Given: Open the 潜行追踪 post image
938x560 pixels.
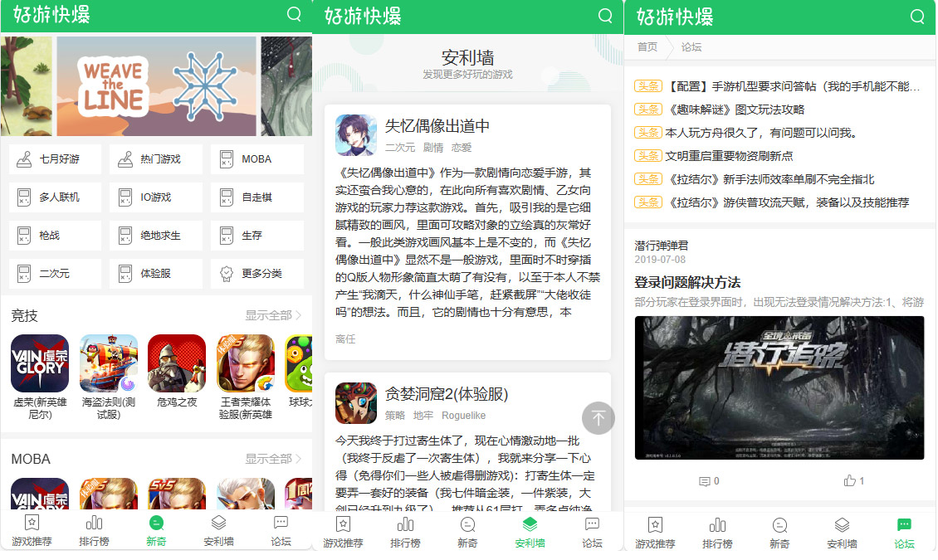Looking at the screenshot, I should click(x=779, y=387).
